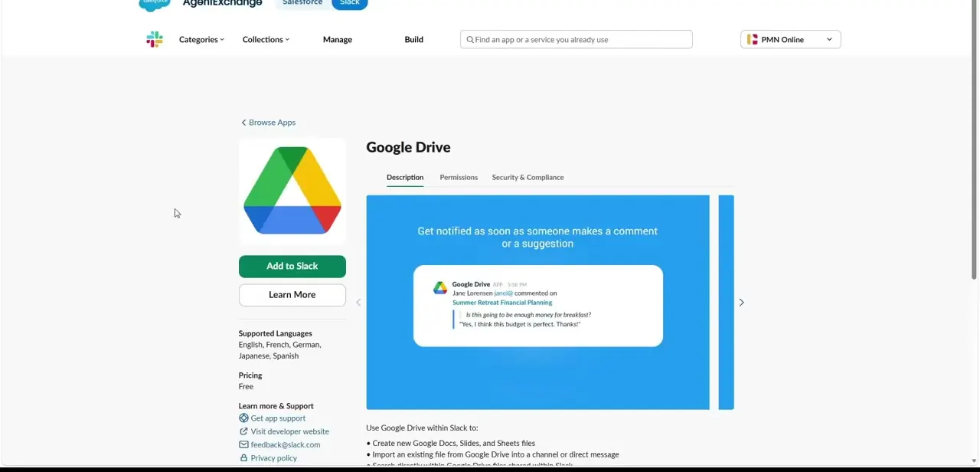
Task: Open the Collections dropdown menu
Action: click(266, 40)
